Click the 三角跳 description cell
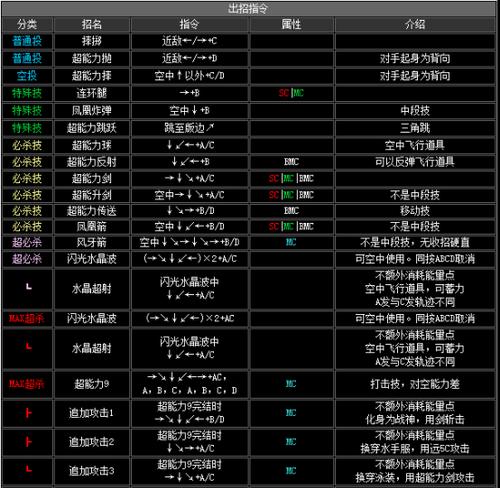Screen dimensions: 500x488 pyautogui.click(x=415, y=128)
